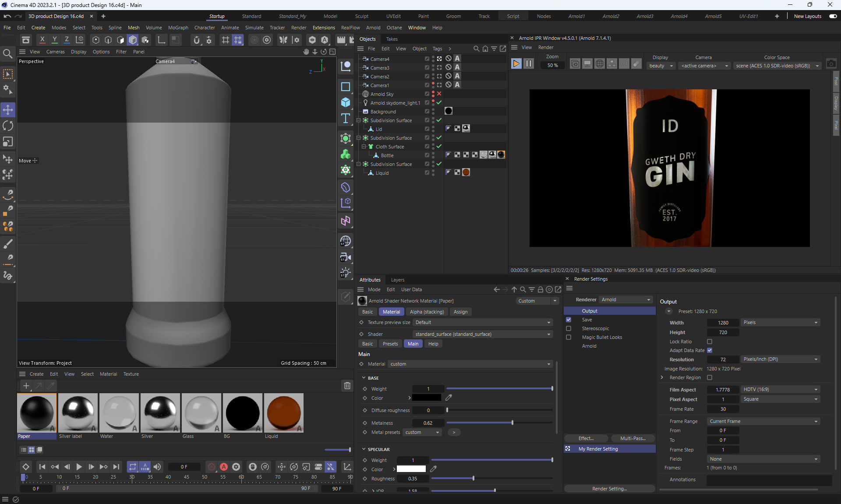Switch to the Alpha (stacking) tab
841x504 pixels.
[x=426, y=312]
